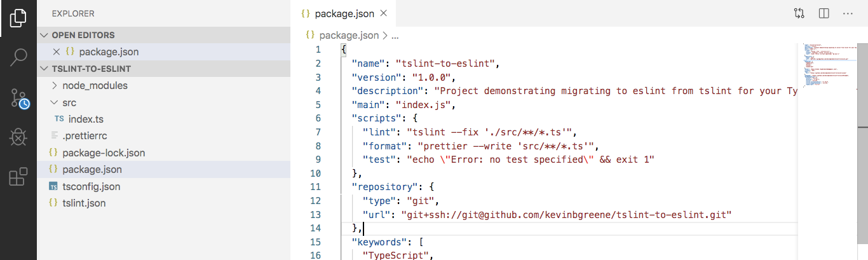
Task: Open the Explorer view in activity bar
Action: (18, 18)
